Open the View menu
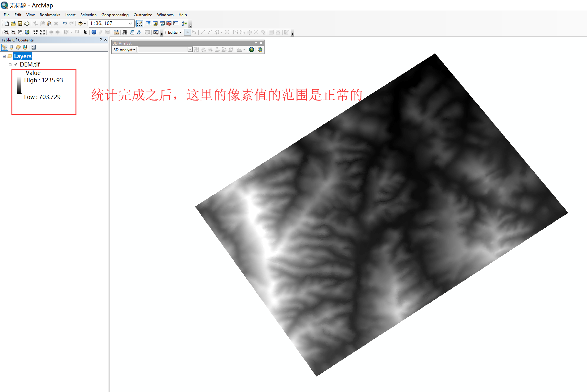The height and width of the screenshot is (392, 587). pos(30,15)
